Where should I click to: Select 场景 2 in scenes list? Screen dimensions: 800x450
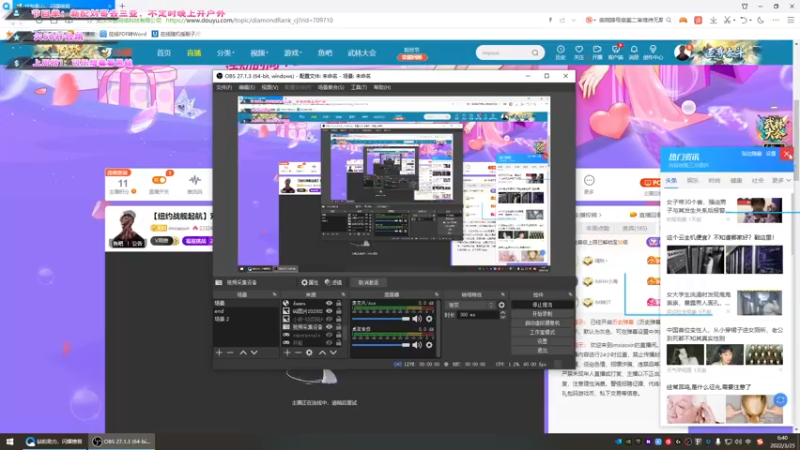(x=246, y=319)
